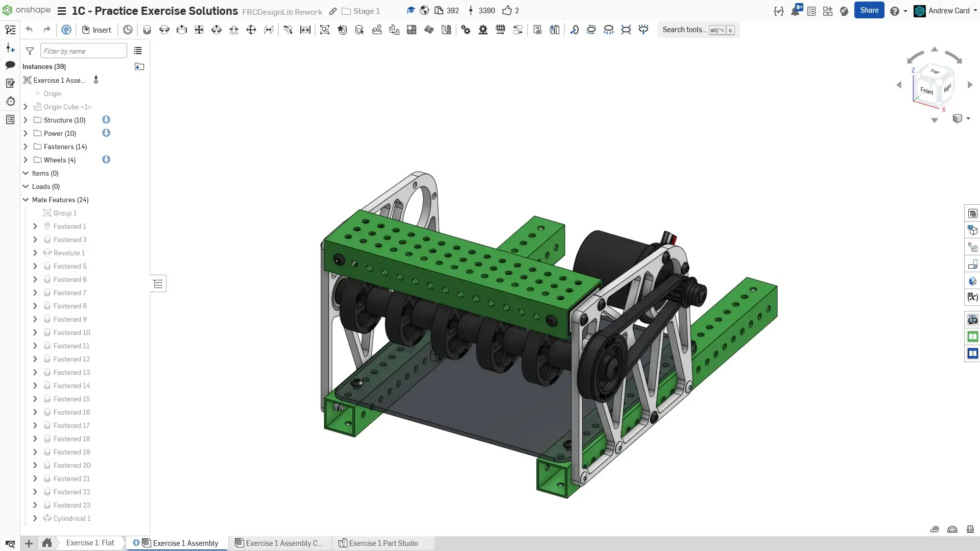980x551 pixels.
Task: Click the Gear relation tool
Action: point(466,30)
